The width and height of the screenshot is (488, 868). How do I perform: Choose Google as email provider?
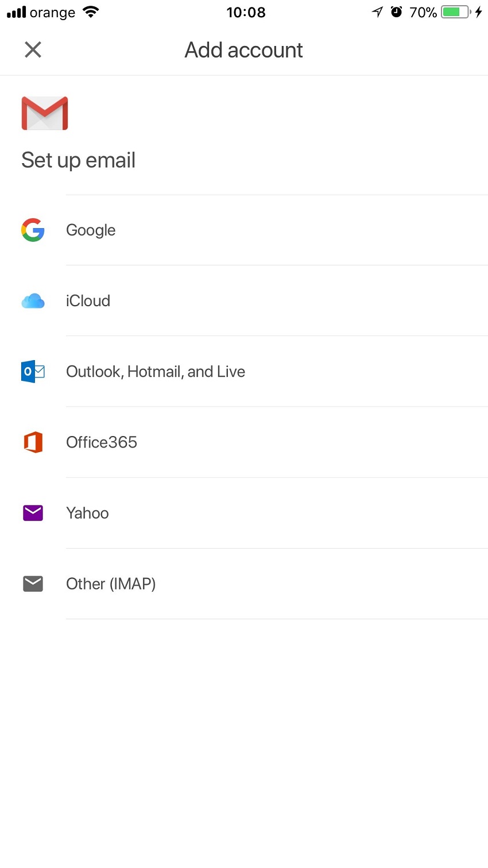click(x=91, y=230)
